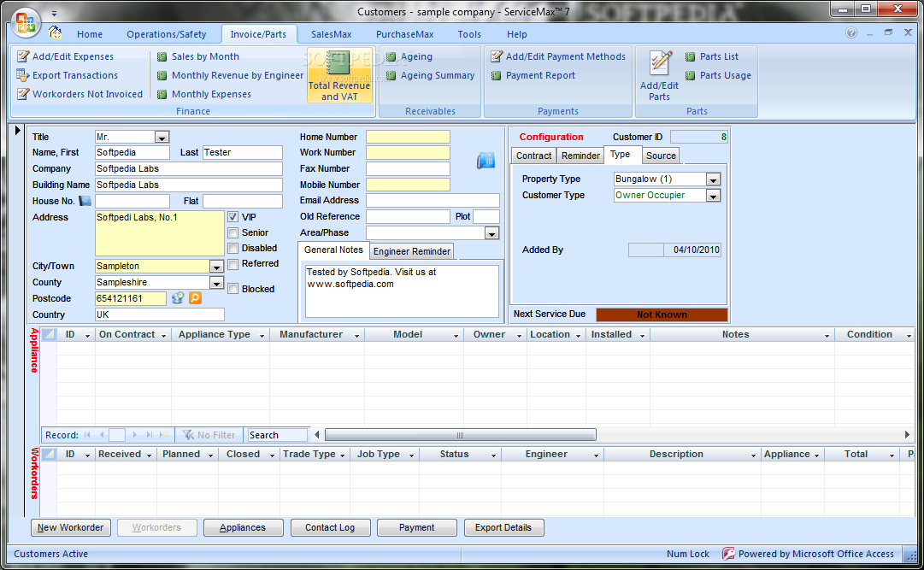Switch to the Contract configuration tab
This screenshot has height=570, width=924.
(534, 156)
